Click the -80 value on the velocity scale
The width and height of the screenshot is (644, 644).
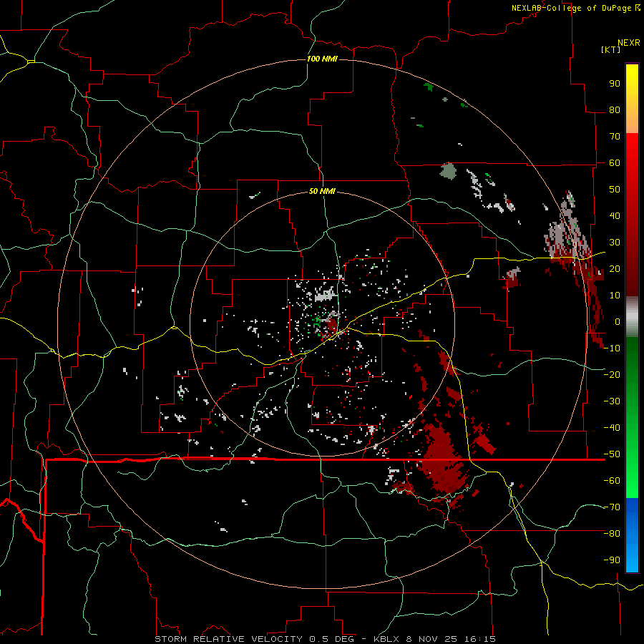coord(612,534)
